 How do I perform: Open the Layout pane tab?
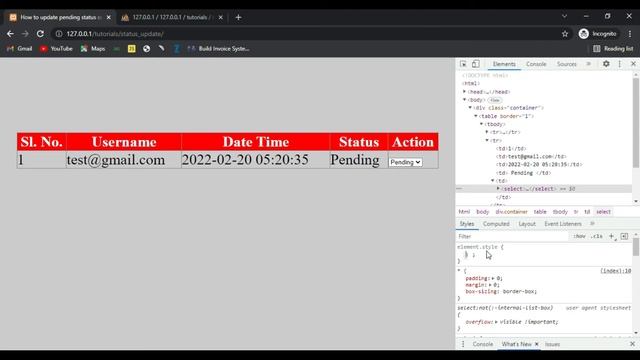pyautogui.click(x=527, y=224)
